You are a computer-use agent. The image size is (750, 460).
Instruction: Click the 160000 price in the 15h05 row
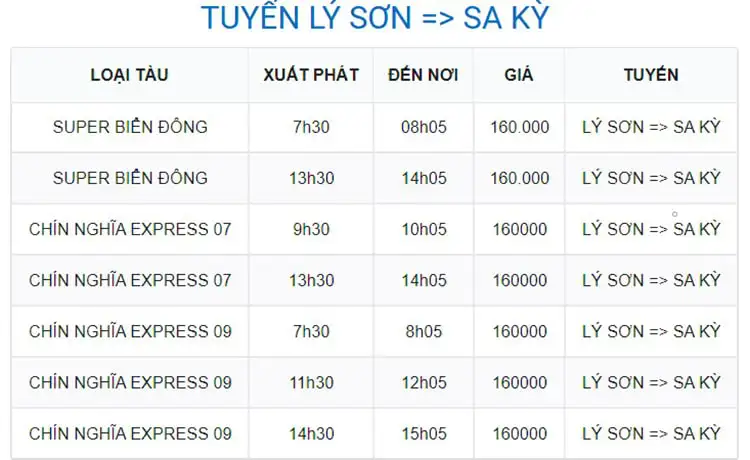[x=519, y=434]
